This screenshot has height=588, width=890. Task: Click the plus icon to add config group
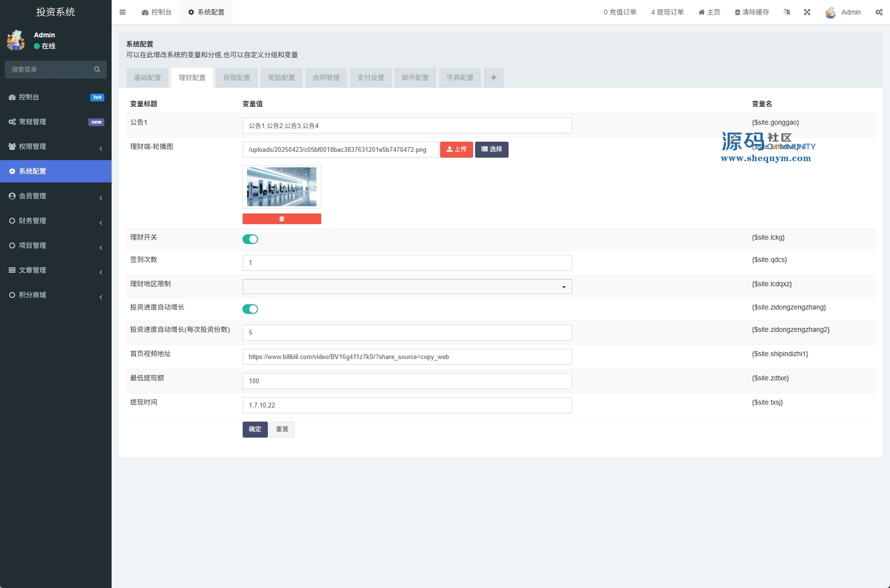coord(494,78)
